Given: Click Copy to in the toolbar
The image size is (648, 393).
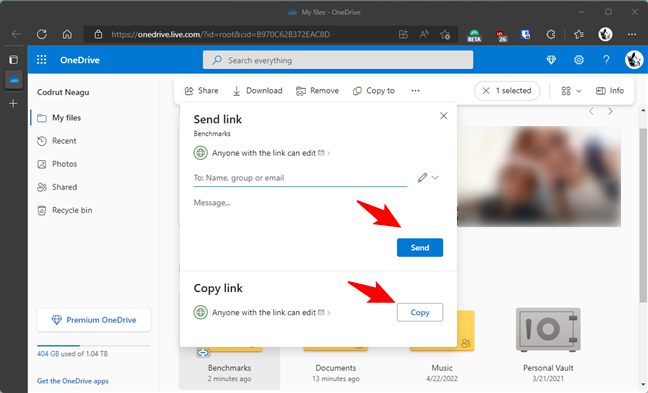Looking at the screenshot, I should pos(374,91).
